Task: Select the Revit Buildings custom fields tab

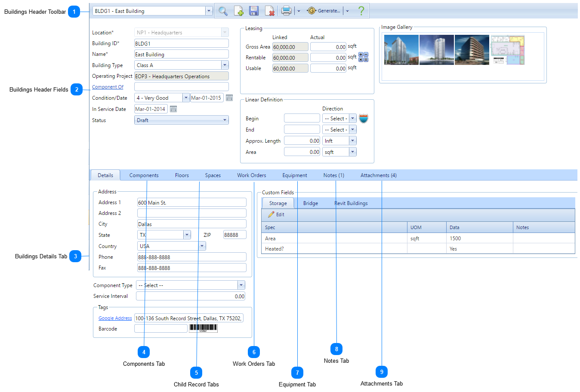Action: tap(351, 203)
